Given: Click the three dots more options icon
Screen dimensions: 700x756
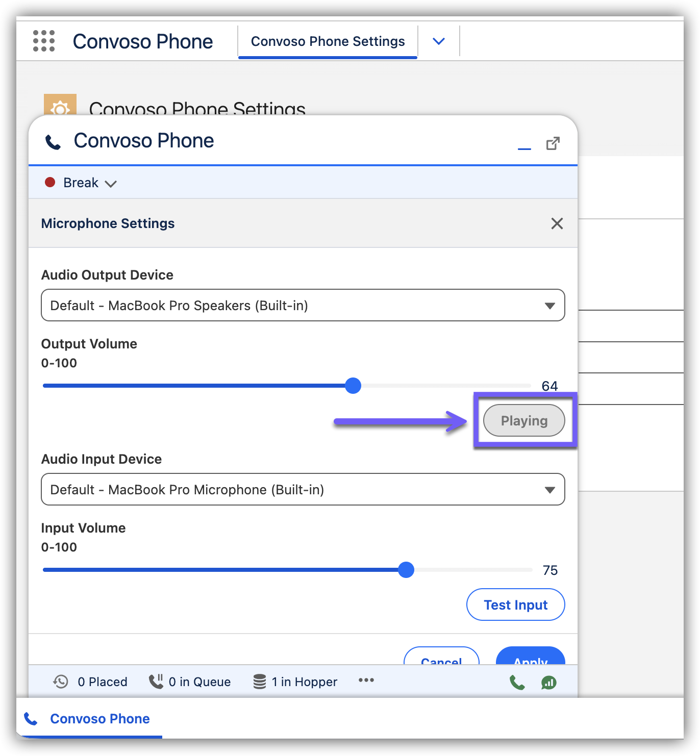Looking at the screenshot, I should pos(366,680).
